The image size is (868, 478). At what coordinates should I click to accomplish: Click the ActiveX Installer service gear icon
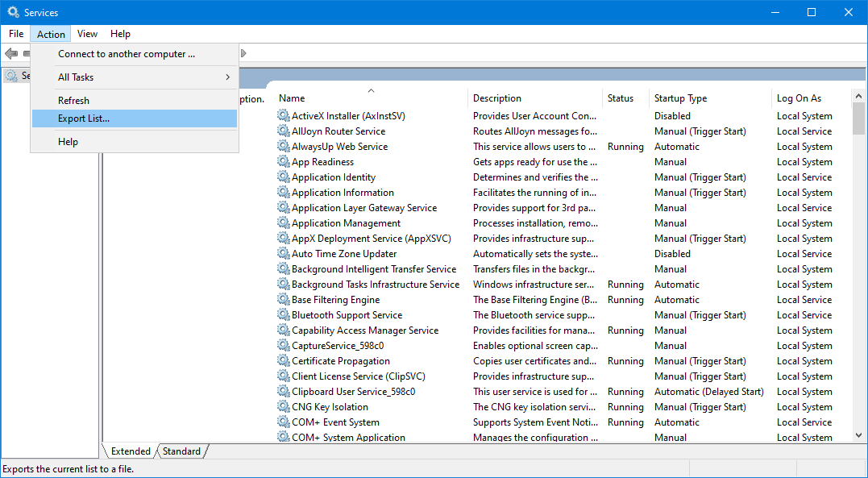[284, 115]
